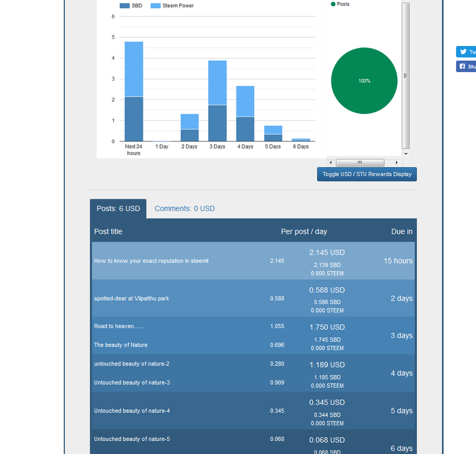Click the '4 days' due time

(x=402, y=373)
